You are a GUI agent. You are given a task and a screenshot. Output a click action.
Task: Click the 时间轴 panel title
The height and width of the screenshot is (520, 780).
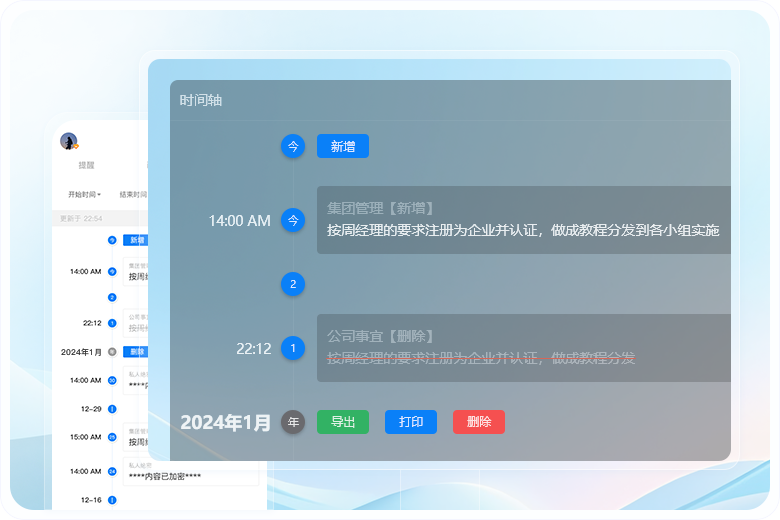200,101
